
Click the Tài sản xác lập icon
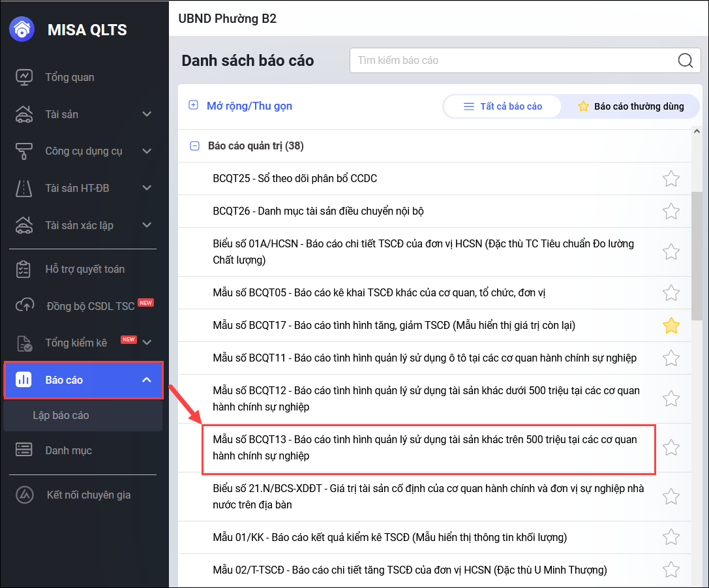click(x=24, y=225)
